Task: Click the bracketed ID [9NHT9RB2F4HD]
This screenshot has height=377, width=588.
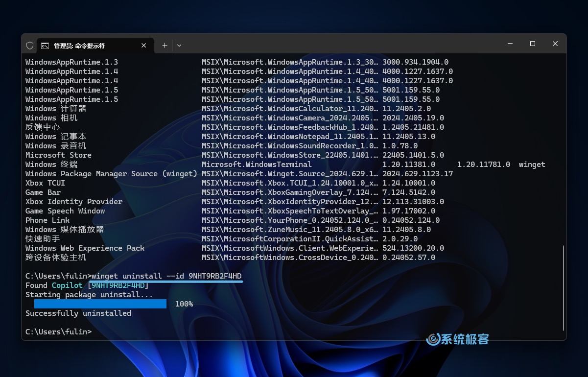Action: [x=118, y=285]
